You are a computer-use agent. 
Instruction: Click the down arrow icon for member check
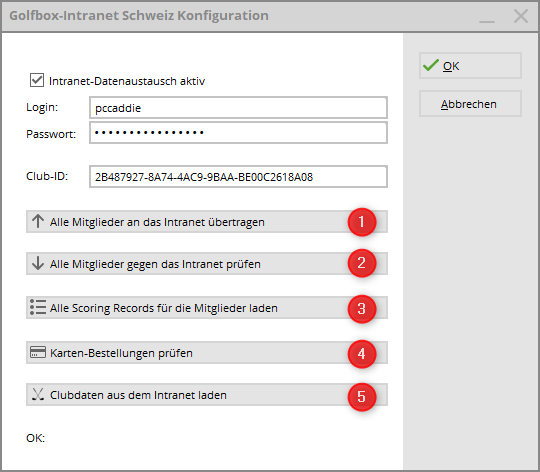(x=38, y=263)
